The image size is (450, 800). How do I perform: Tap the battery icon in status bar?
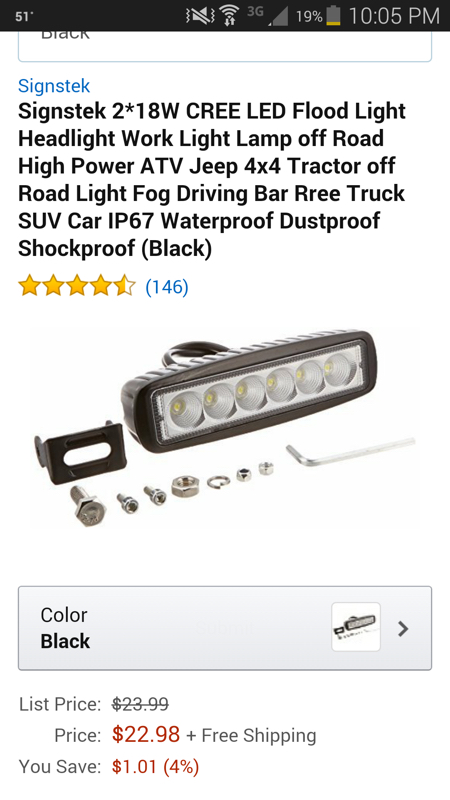coord(334,16)
